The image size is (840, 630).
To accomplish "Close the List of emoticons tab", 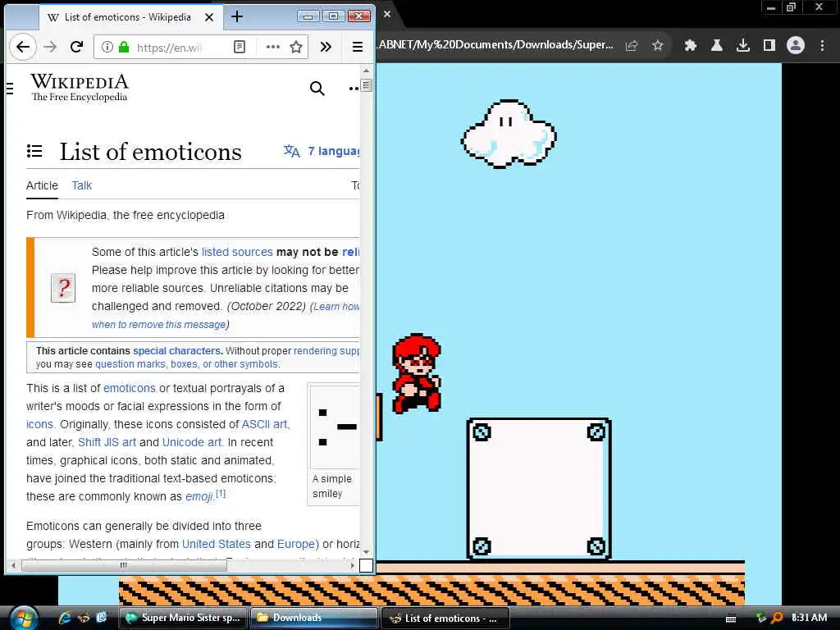I will (x=209, y=17).
